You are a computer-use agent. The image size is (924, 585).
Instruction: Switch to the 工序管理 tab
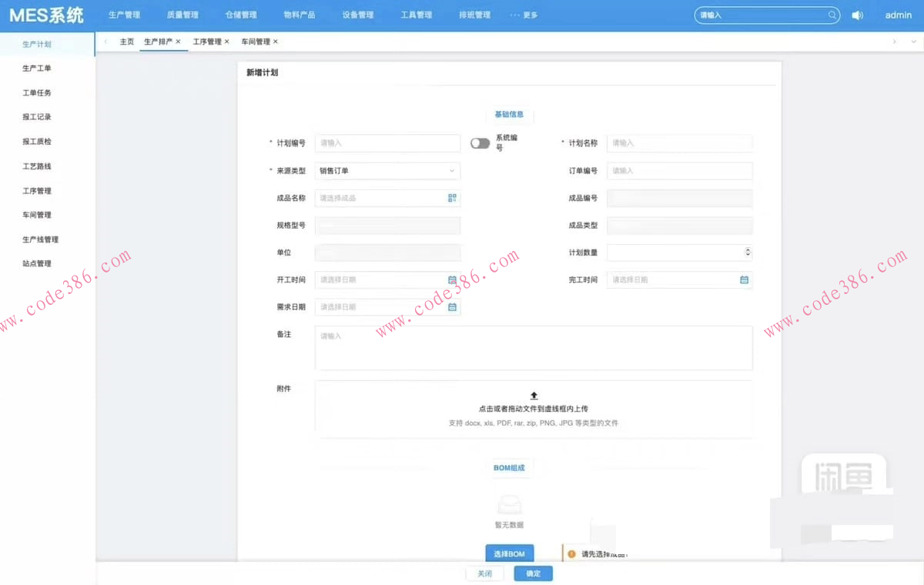click(x=206, y=42)
